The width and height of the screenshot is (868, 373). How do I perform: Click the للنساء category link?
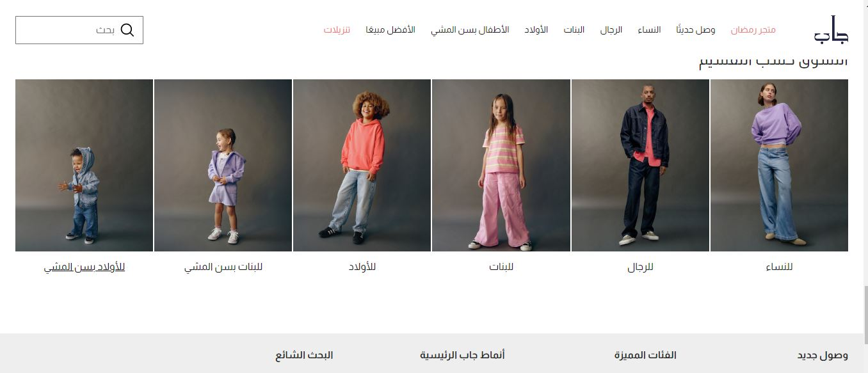point(779,267)
